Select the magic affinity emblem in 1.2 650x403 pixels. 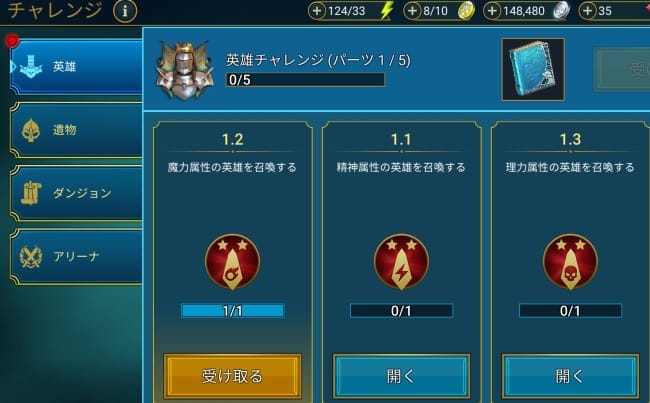tap(233, 262)
